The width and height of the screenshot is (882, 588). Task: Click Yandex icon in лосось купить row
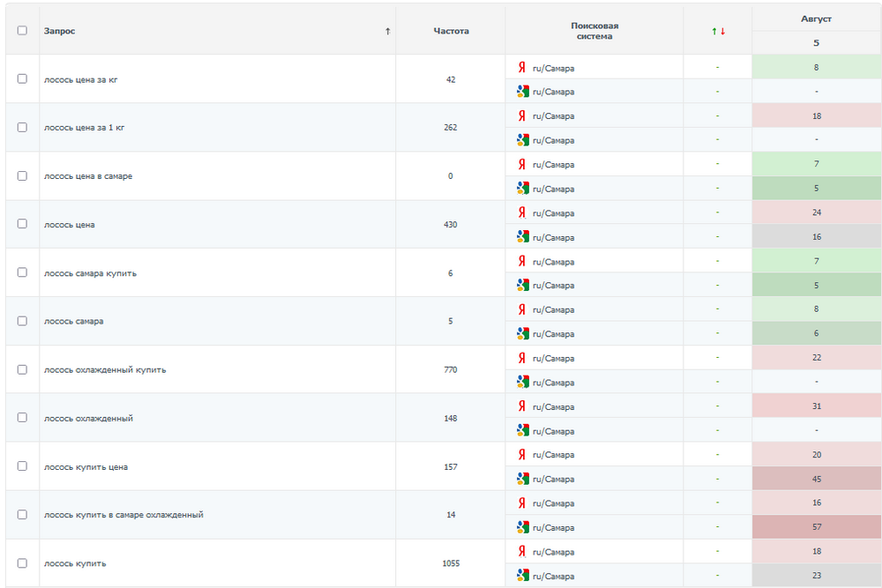(522, 552)
